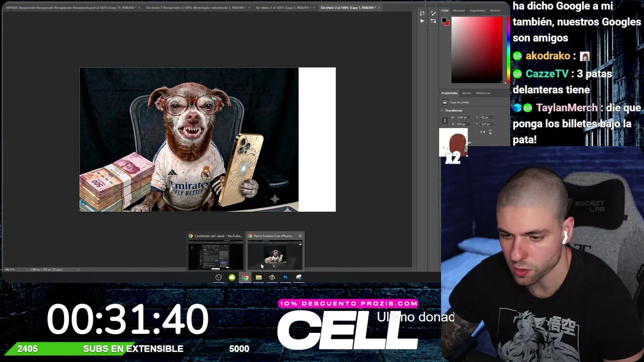
Task: Switch to the Color panel tab
Action: pos(445,10)
